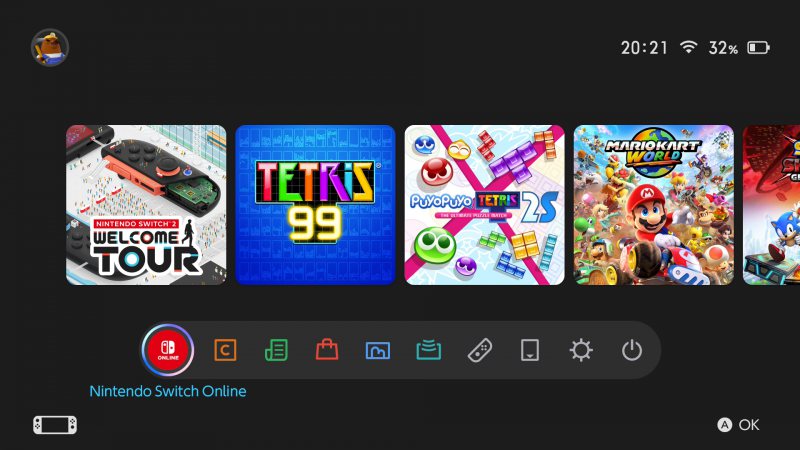Check the battery status icon
Screen dimensions: 800x450
click(758, 48)
